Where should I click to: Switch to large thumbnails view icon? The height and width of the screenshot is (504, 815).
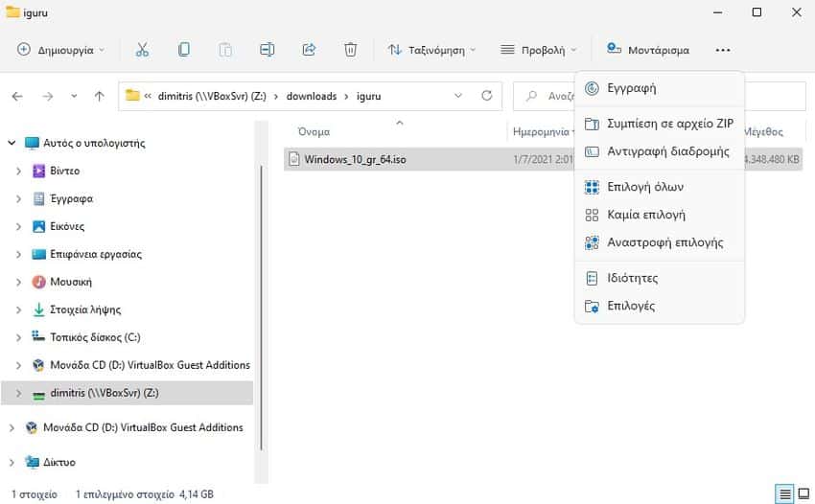click(x=803, y=493)
